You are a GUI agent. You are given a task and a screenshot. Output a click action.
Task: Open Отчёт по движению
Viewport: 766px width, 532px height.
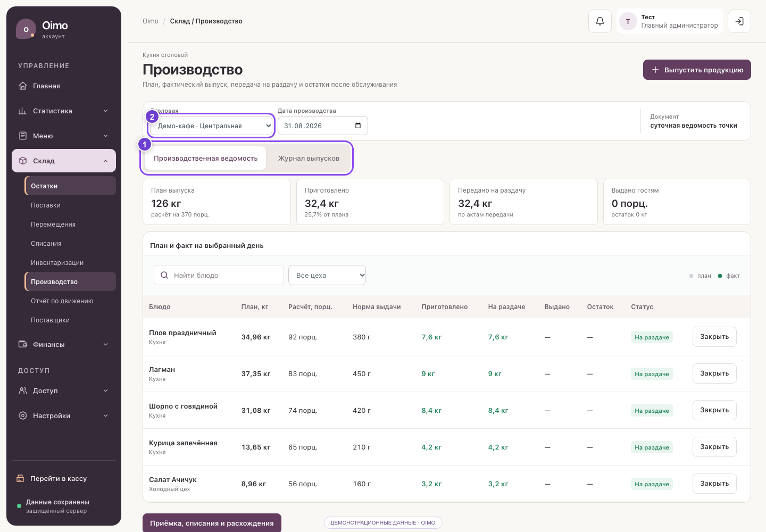(70, 301)
